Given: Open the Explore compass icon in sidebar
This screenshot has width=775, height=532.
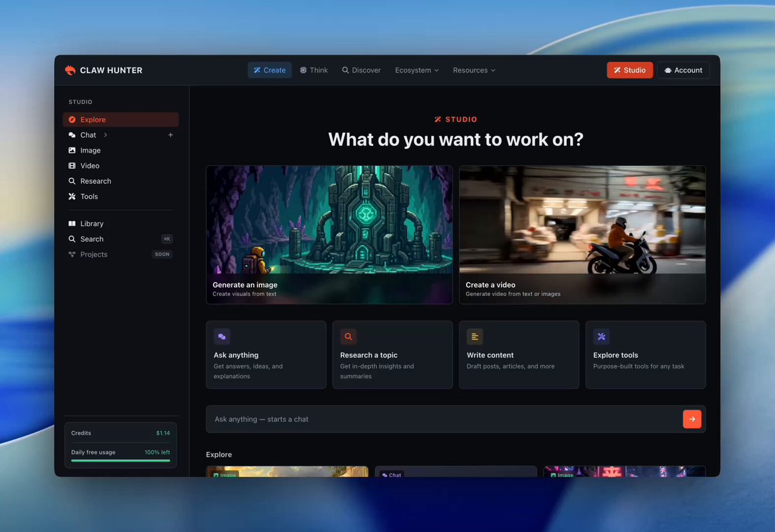Looking at the screenshot, I should pos(72,120).
